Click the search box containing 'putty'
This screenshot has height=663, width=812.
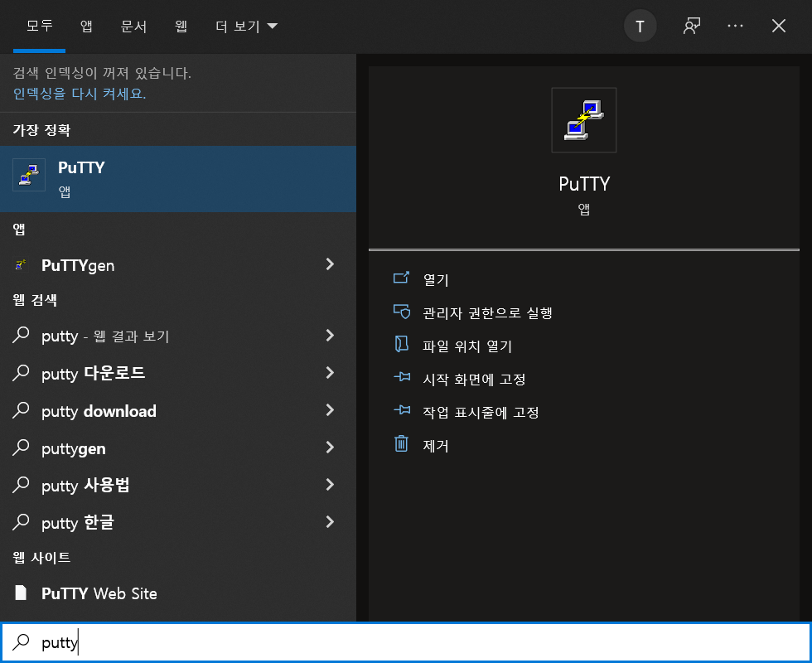coord(406,642)
